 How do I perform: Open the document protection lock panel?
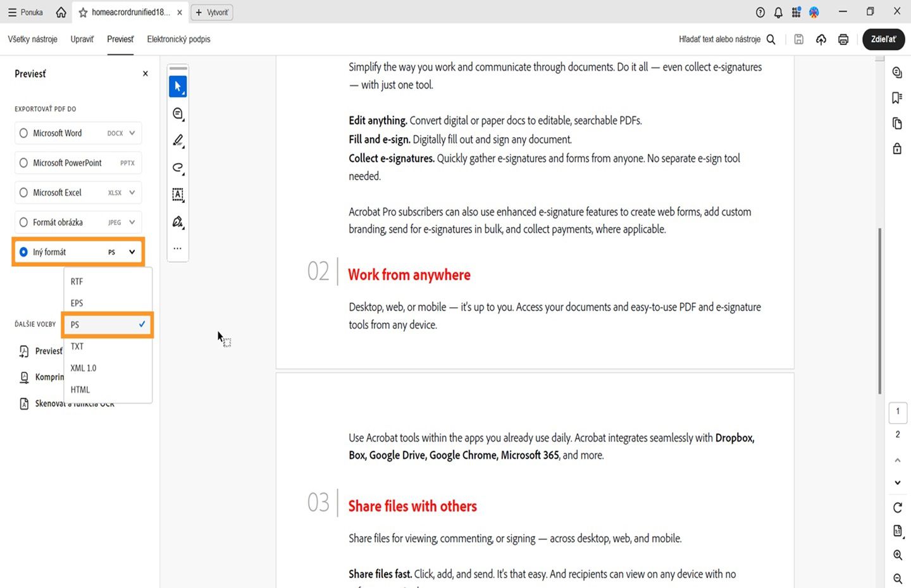pyautogui.click(x=896, y=148)
